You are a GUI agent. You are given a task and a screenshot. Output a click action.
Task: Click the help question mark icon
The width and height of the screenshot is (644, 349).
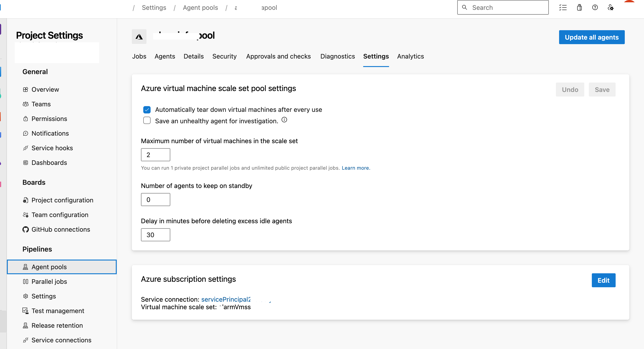click(595, 8)
